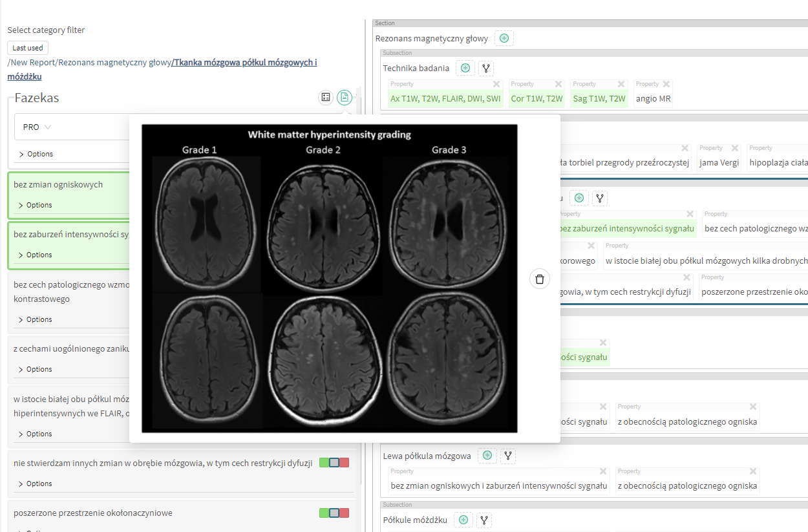
Task: Click plus icon next to Półkule móżdżku
Action: click(x=463, y=520)
